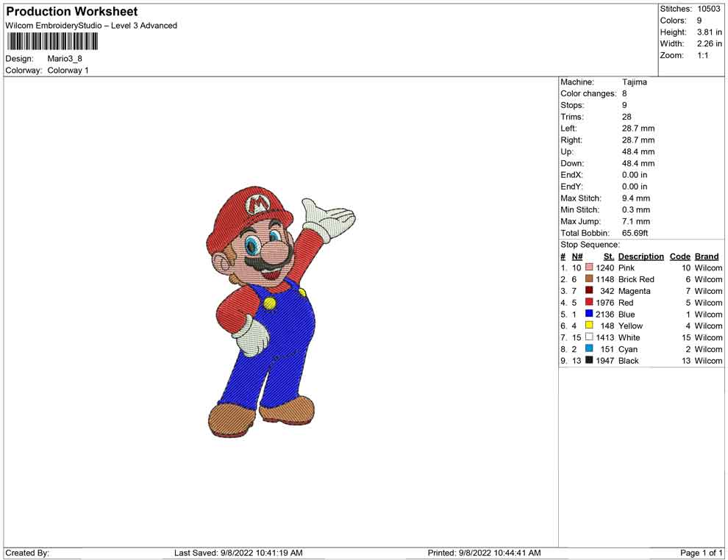
Task: Click the Stitches value 10503
Action: pyautogui.click(x=708, y=9)
